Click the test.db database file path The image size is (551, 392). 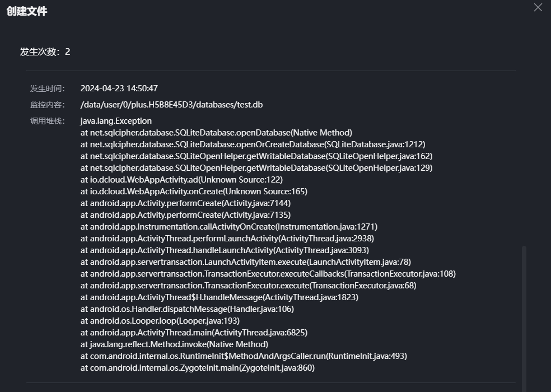(x=171, y=105)
